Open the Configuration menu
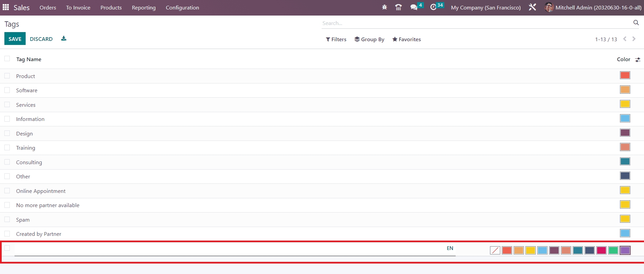The height and width of the screenshot is (274, 644). tap(182, 7)
